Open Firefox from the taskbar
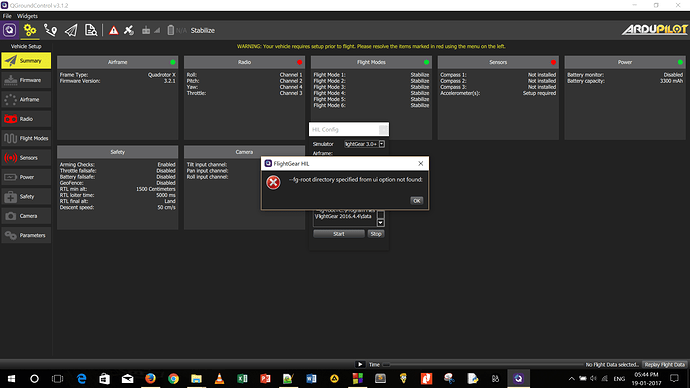Screen dimensions: 690x388 [x=150, y=378]
